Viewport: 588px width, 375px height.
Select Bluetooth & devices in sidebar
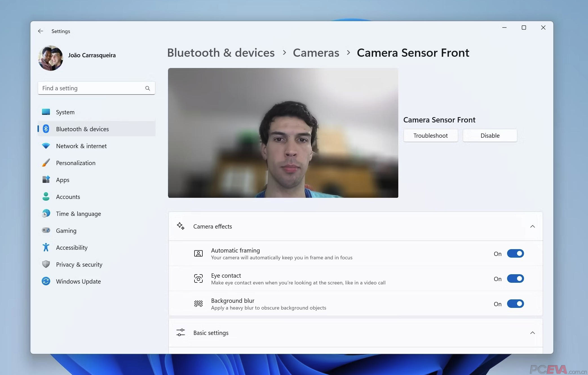(x=96, y=129)
